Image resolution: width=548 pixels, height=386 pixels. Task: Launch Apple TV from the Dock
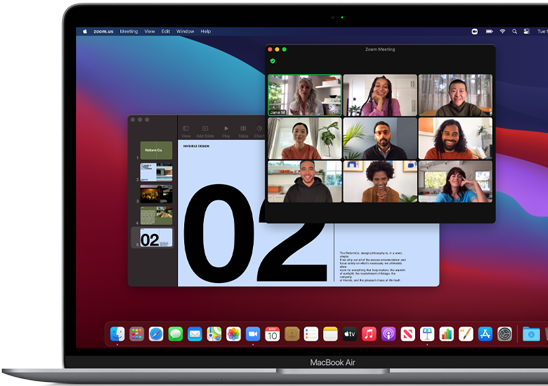(349, 334)
